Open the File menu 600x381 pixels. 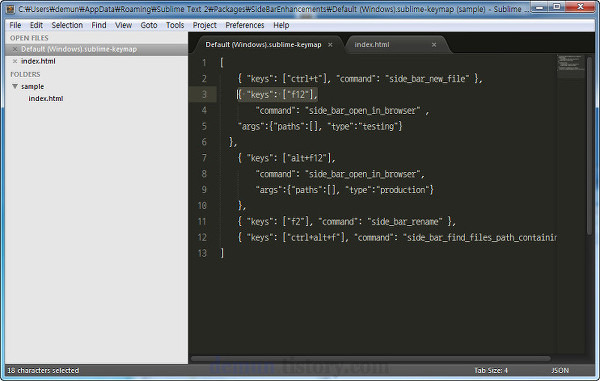(15, 25)
